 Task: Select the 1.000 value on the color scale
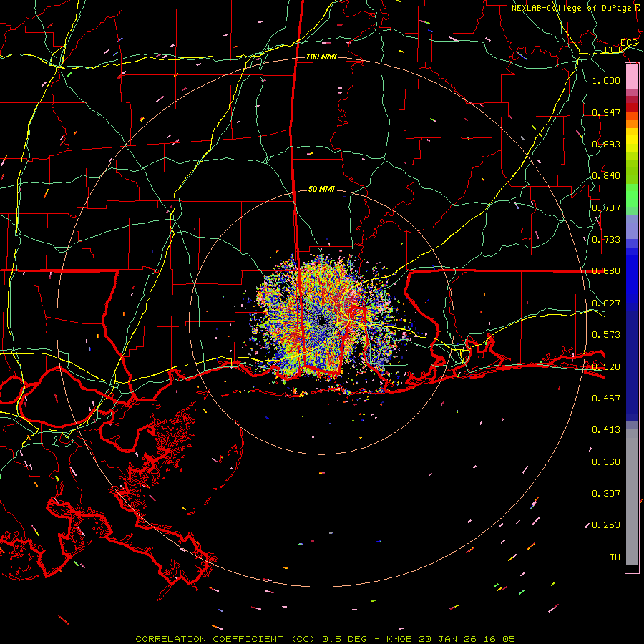click(606, 80)
